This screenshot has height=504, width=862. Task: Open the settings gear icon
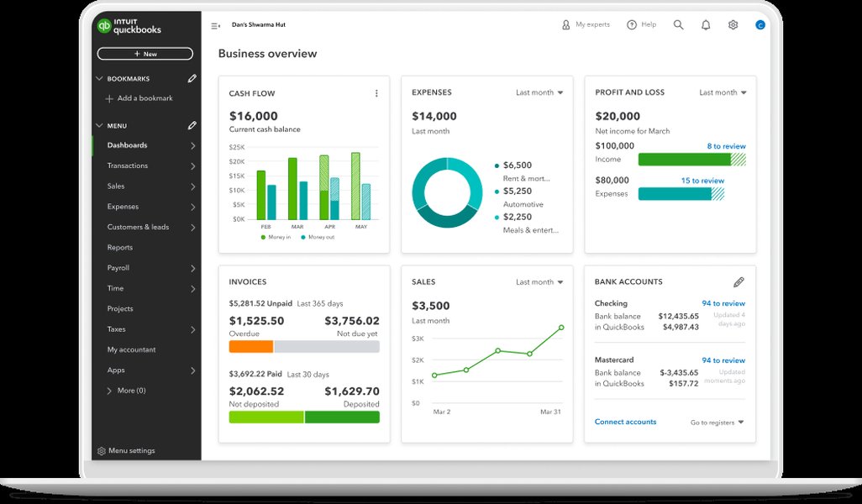[x=733, y=24]
